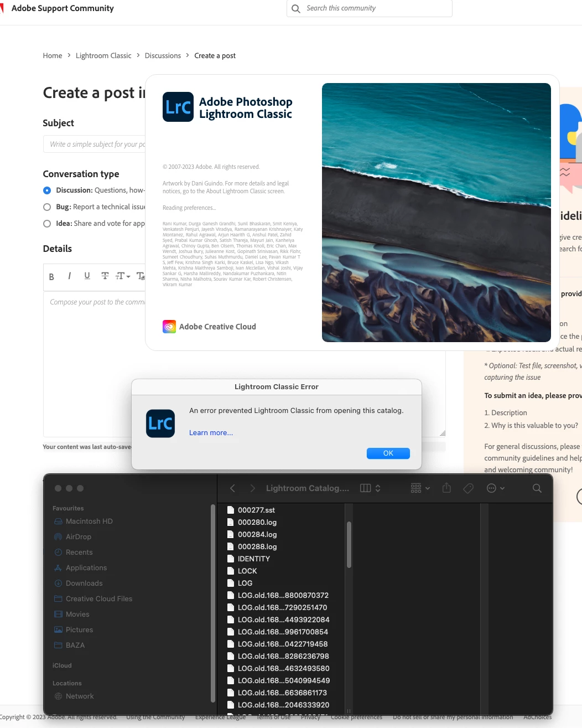The height and width of the screenshot is (728, 582).
Task: Select the Discussion conversation type
Action: click(x=47, y=190)
